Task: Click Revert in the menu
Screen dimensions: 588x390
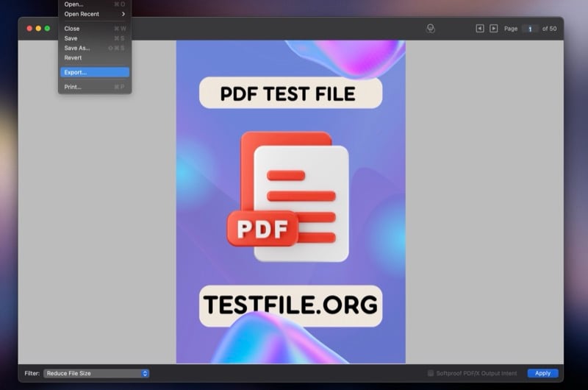Action: (95, 58)
